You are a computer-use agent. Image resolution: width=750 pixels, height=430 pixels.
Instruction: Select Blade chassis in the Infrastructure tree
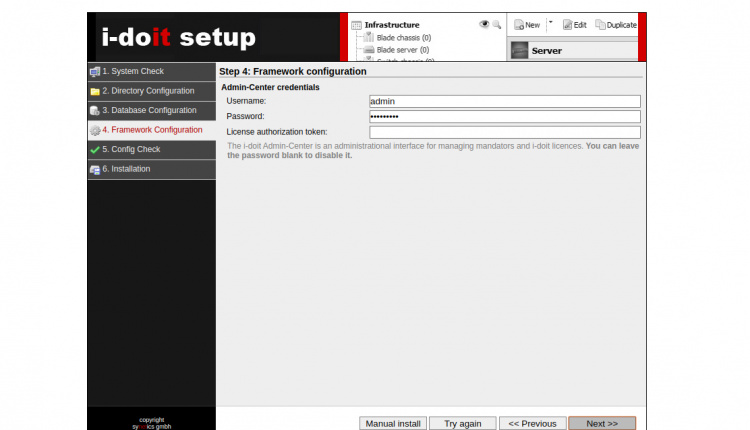tap(403, 37)
